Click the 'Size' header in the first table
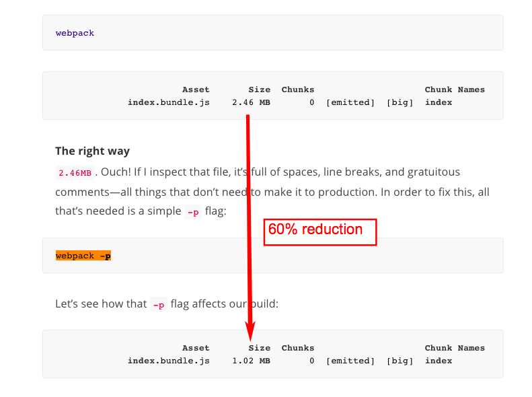This screenshot has height=397, width=532. tap(259, 89)
